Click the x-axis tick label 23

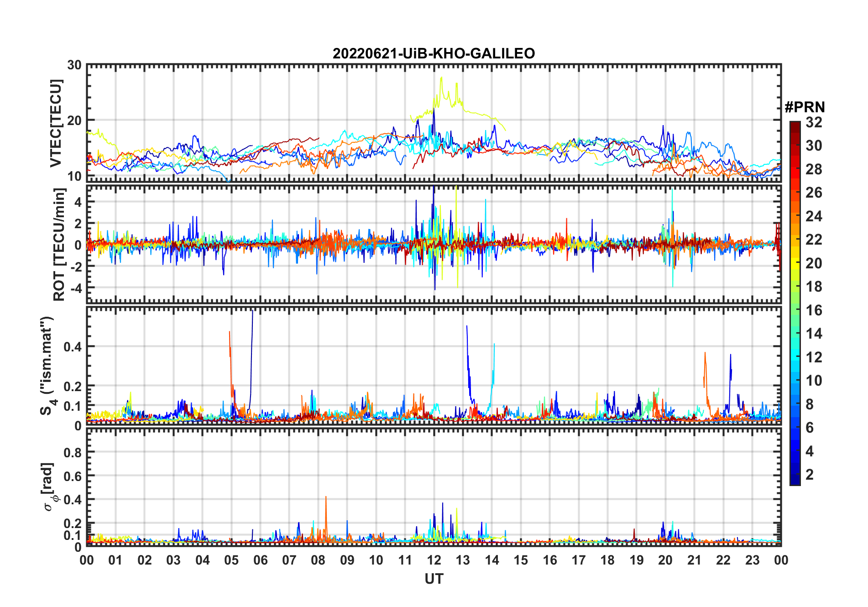pyautogui.click(x=752, y=560)
